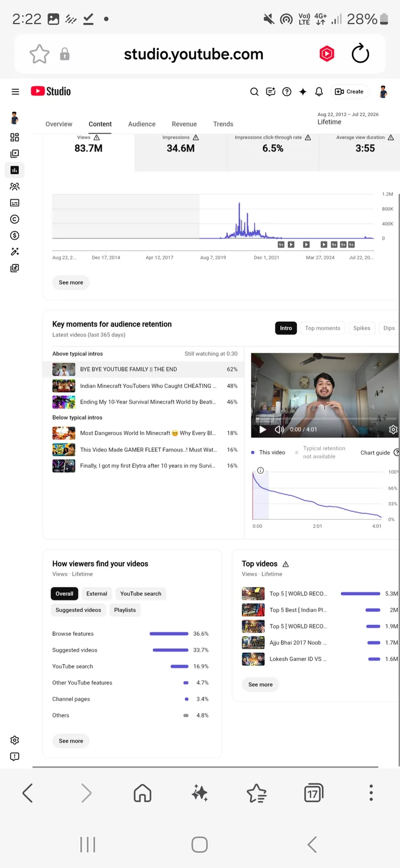Select the Playlists chip

[125, 610]
